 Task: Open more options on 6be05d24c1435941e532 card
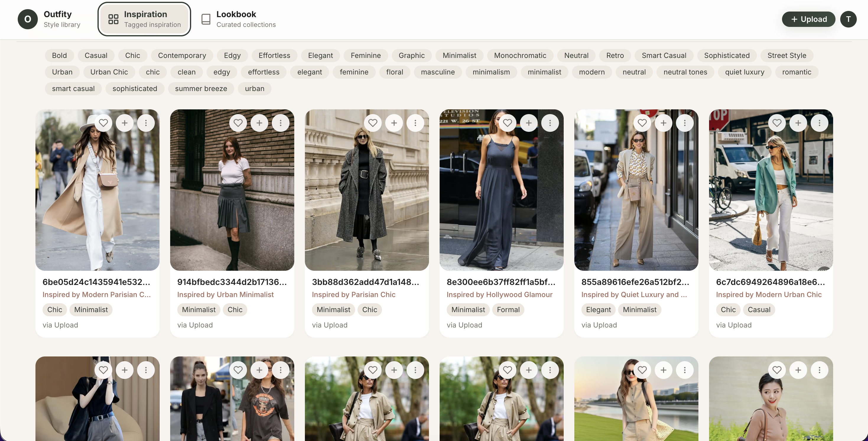(146, 123)
